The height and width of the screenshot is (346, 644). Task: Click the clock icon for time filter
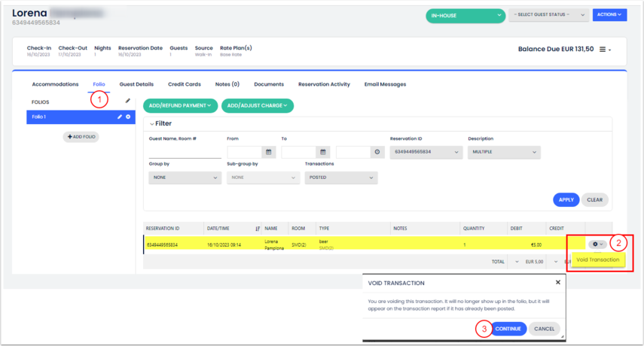click(377, 152)
